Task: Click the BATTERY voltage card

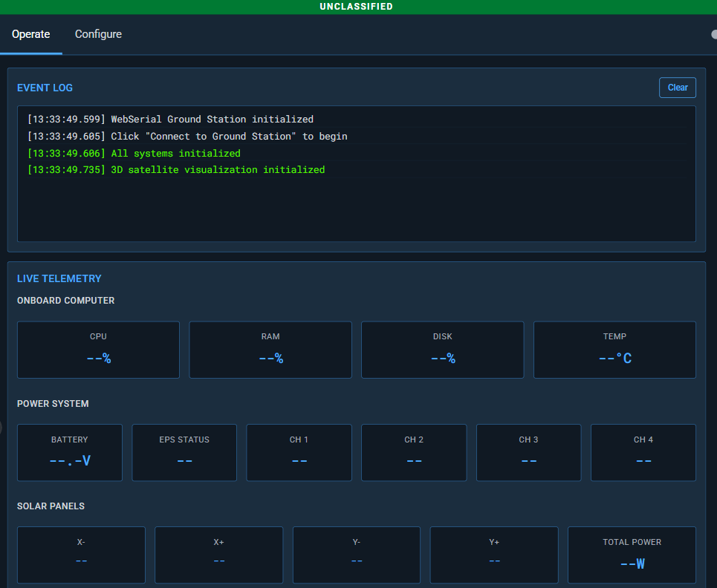Action: pos(70,453)
